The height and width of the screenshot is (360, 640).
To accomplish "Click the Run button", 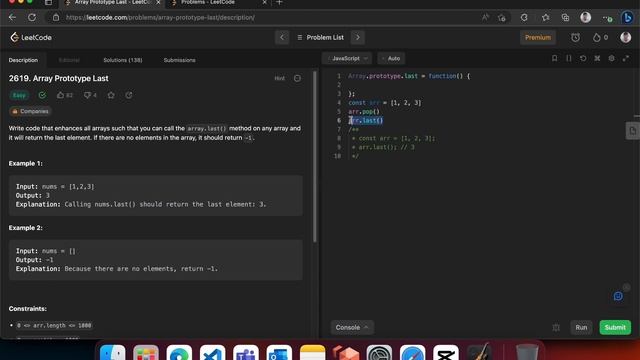I will click(581, 327).
